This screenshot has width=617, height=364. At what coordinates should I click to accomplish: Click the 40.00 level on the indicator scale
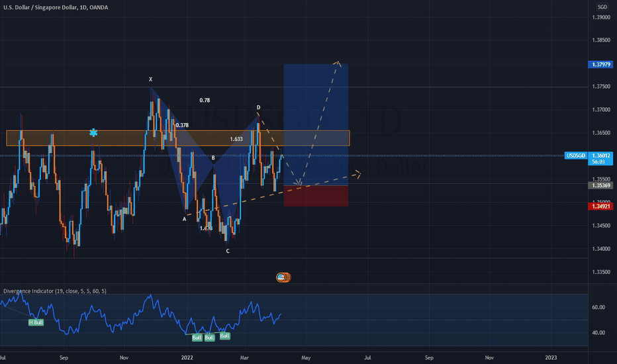point(598,332)
